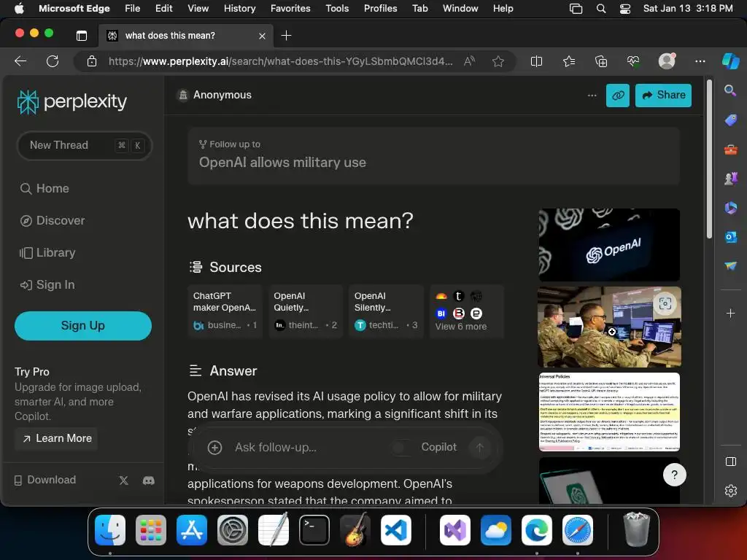Toggle the Copilot switch

(x=403, y=448)
